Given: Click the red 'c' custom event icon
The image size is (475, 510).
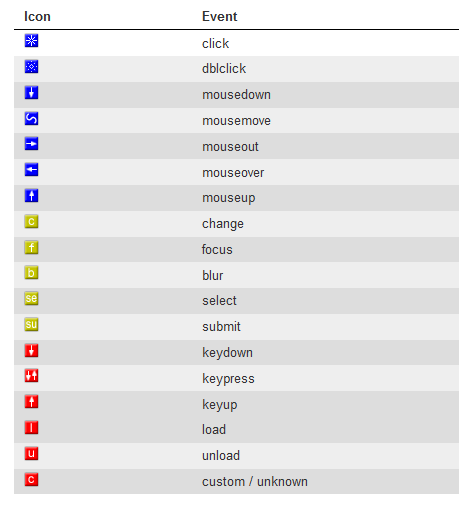Looking at the screenshot, I should [31, 479].
